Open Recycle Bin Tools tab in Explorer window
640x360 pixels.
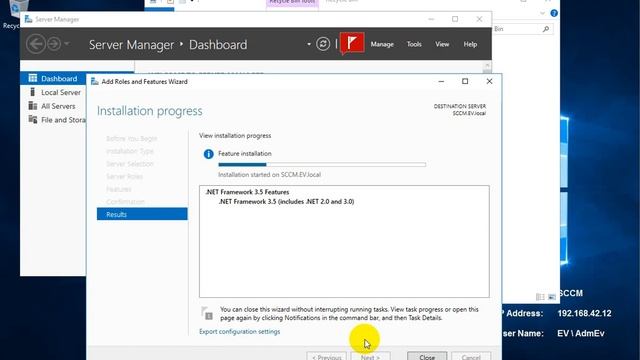(x=292, y=2)
